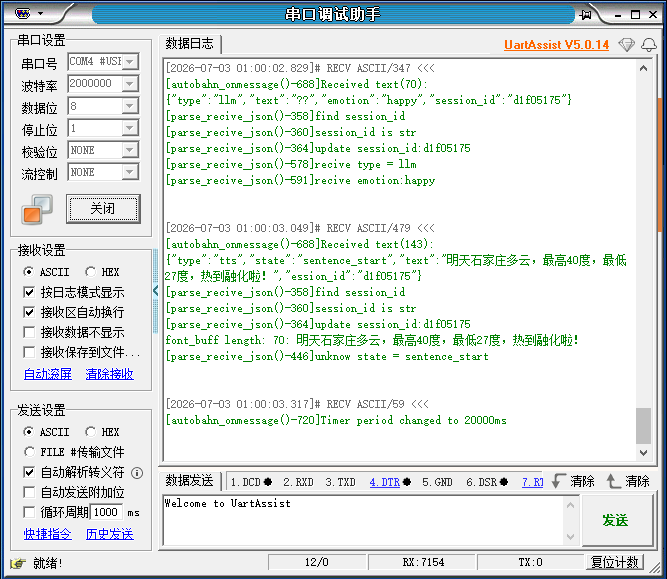Click the status bar ready icon
The width and height of the screenshot is (667, 579).
coord(18,563)
